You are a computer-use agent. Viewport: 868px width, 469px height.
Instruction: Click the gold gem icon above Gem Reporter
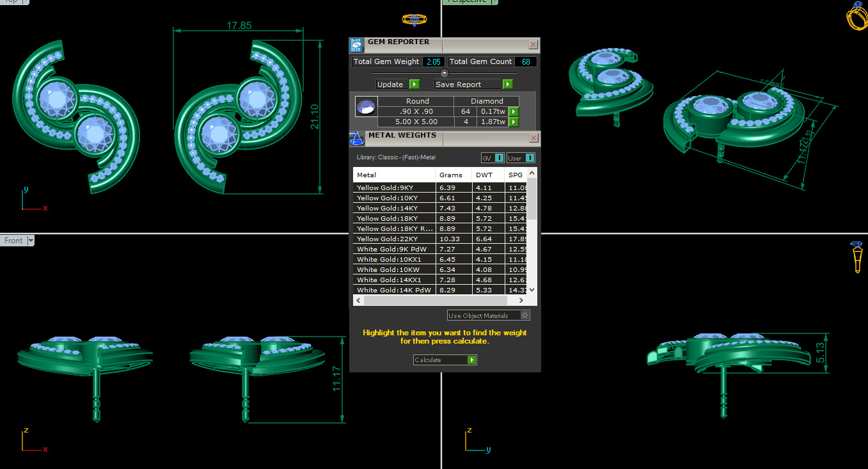[x=413, y=20]
